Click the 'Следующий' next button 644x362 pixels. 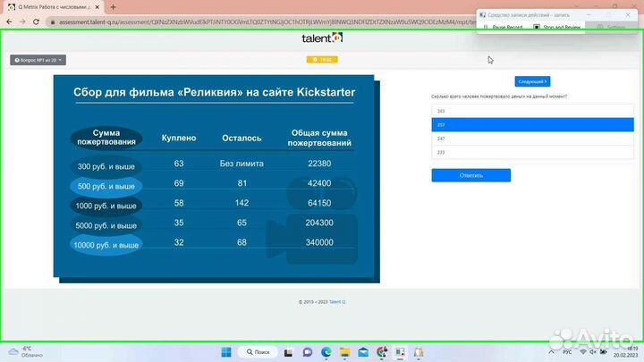tap(532, 81)
